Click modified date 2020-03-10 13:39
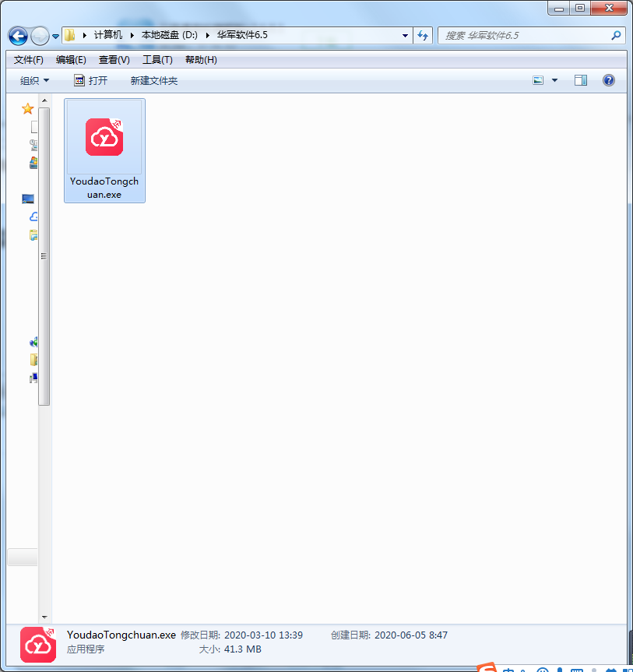633x672 pixels. tap(264, 635)
